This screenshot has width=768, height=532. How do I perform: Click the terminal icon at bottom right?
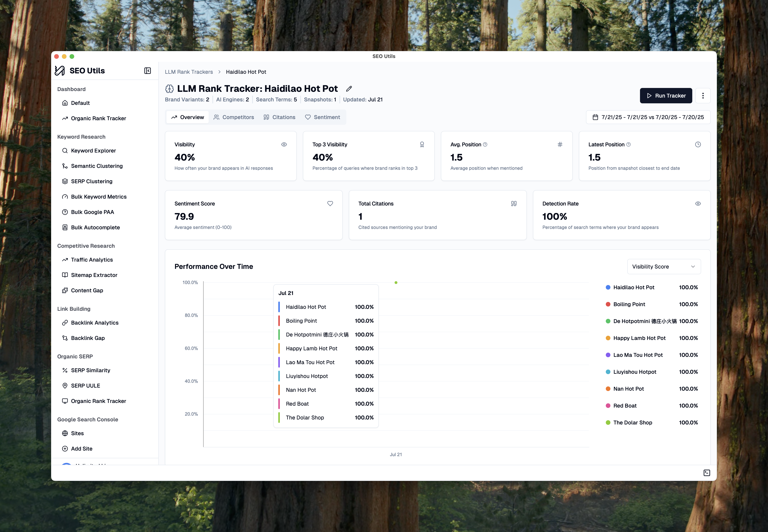pyautogui.click(x=707, y=473)
